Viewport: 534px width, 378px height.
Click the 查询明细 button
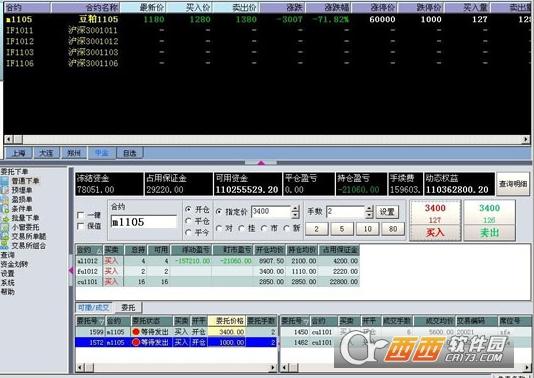[513, 184]
